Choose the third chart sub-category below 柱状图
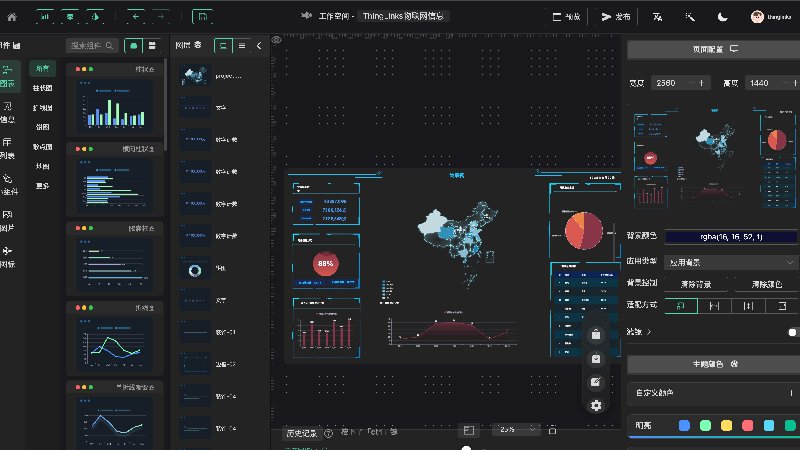The height and width of the screenshot is (450, 800). [x=42, y=108]
